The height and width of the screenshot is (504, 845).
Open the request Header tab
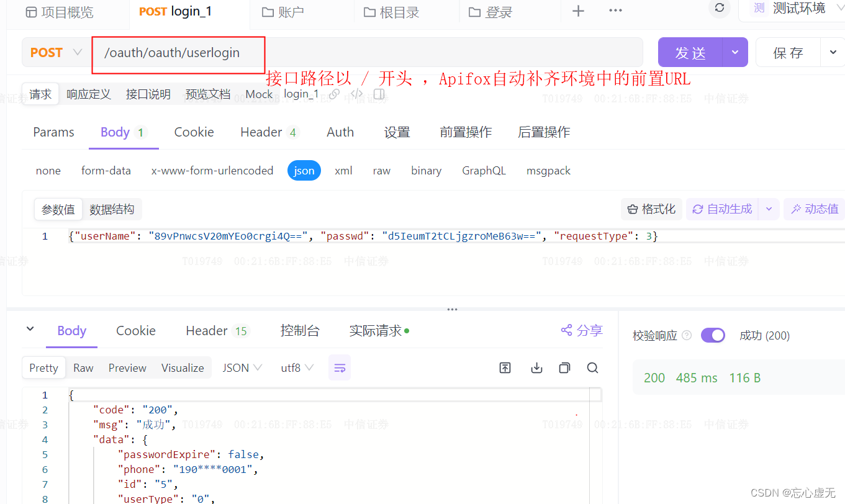[269, 132]
